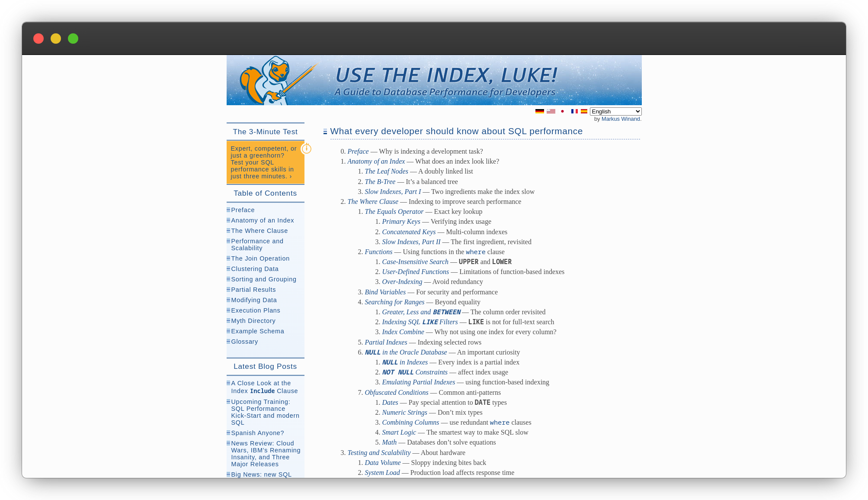This screenshot has height=500, width=868.
Task: Click the US English flag icon
Action: click(x=551, y=112)
